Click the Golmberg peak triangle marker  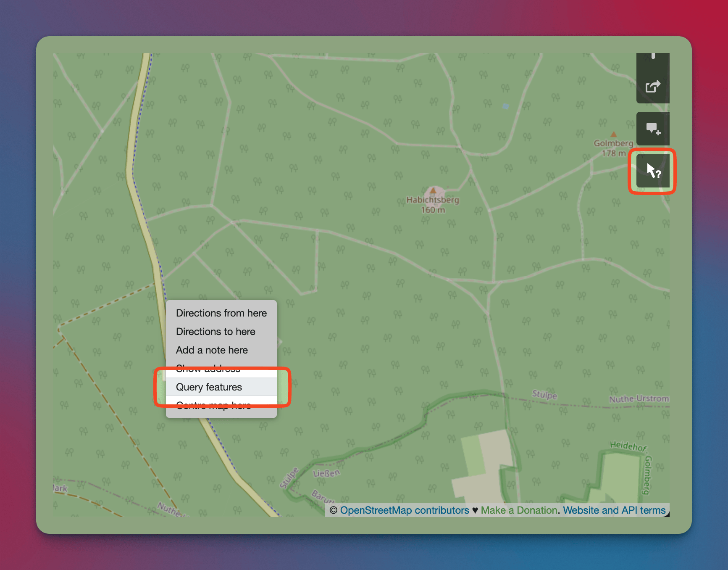click(614, 135)
